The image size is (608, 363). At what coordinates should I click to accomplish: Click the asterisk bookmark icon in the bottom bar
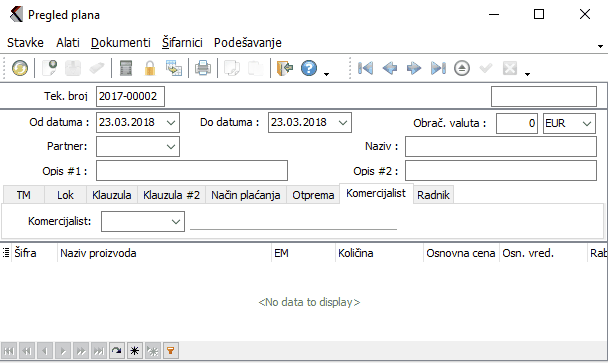tap(134, 351)
